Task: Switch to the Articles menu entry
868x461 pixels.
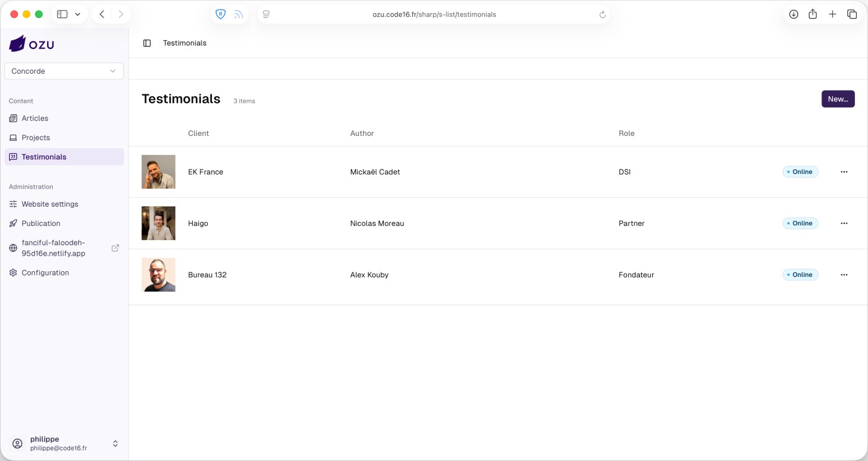Action: pyautogui.click(x=35, y=118)
